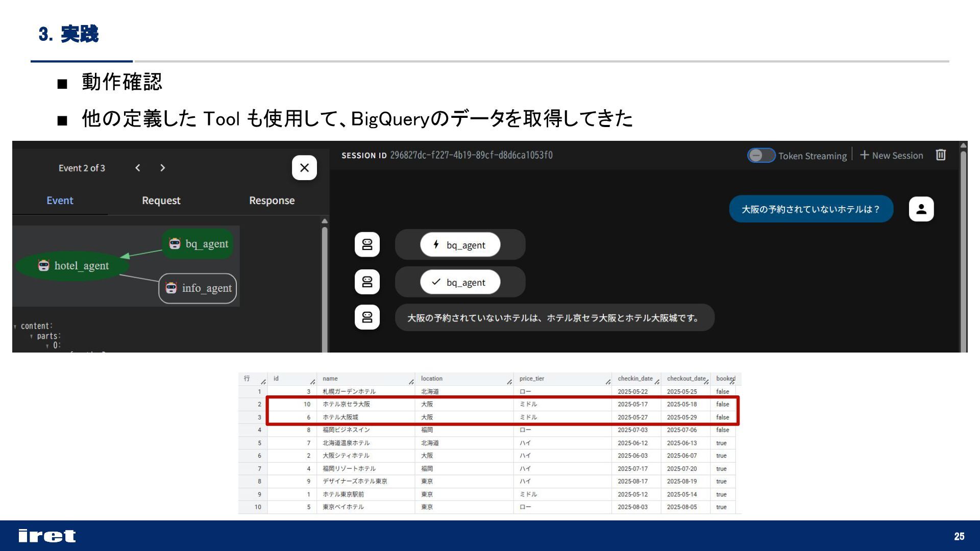This screenshot has width=980, height=551.
Task: Click the session ID value
Action: [x=471, y=155]
